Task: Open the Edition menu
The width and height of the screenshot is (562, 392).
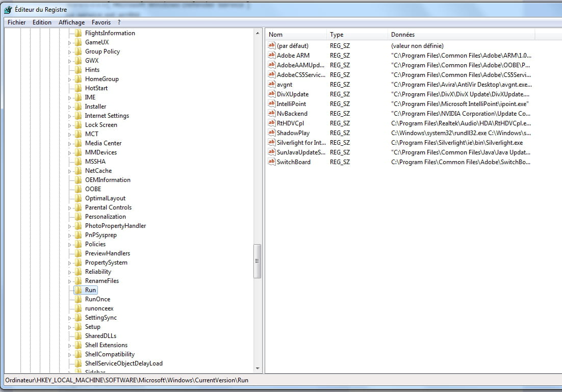Action: click(x=42, y=22)
